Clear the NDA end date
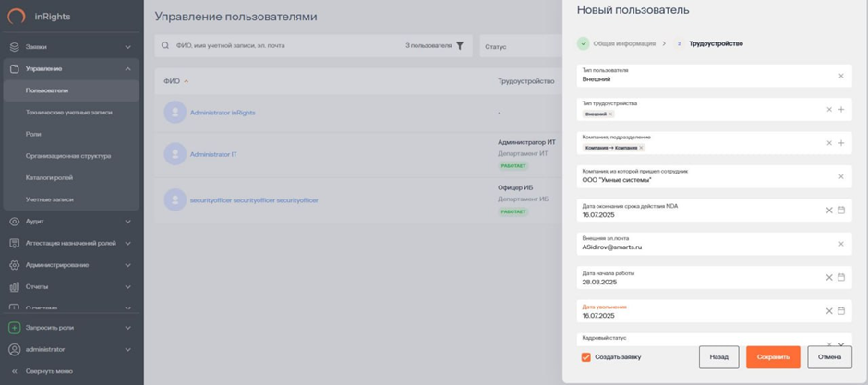This screenshot has width=868, height=385. [x=829, y=211]
